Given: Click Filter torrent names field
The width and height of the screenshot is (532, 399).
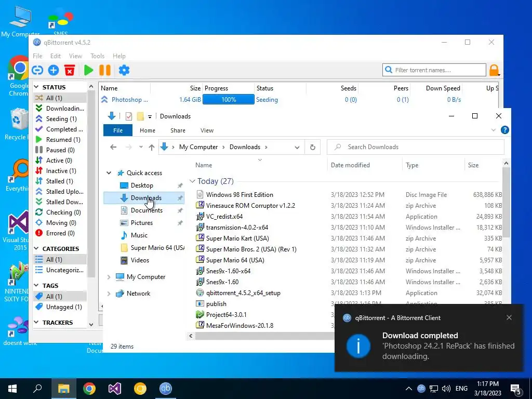Looking at the screenshot, I should pos(434,70).
